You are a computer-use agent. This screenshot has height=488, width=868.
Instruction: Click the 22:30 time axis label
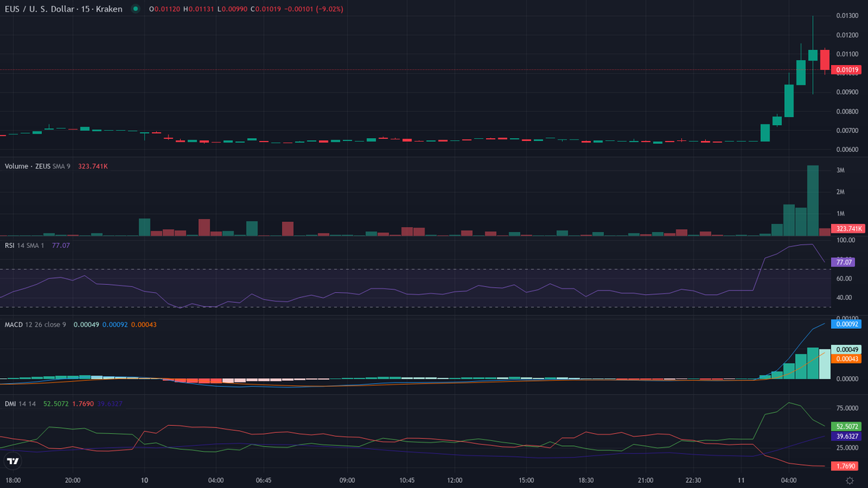693,480
